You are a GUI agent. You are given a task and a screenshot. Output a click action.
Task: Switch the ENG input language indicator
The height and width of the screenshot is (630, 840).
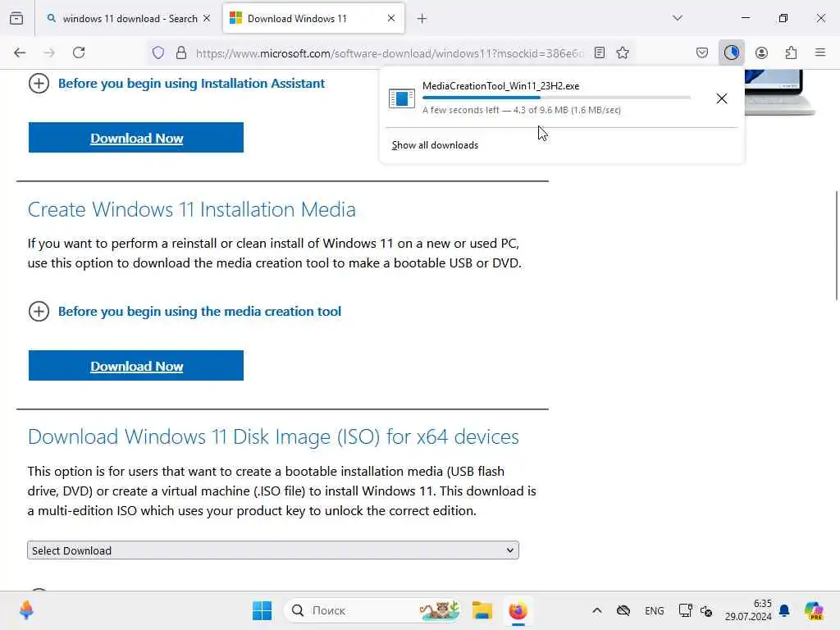click(x=654, y=610)
